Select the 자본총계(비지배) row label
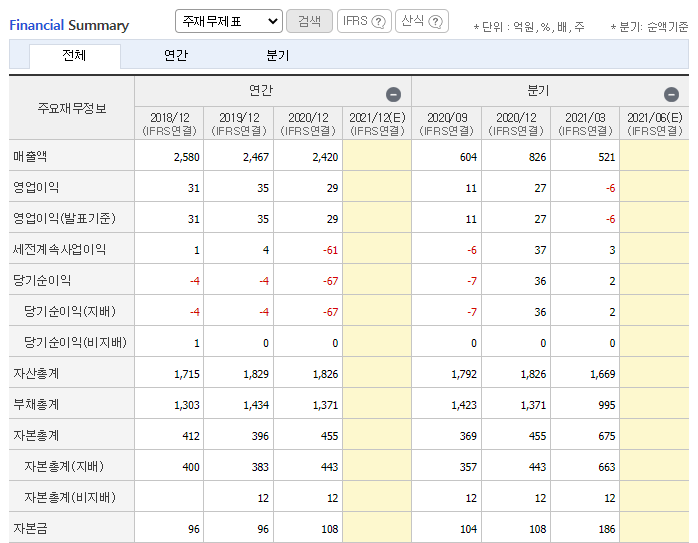 (70, 498)
